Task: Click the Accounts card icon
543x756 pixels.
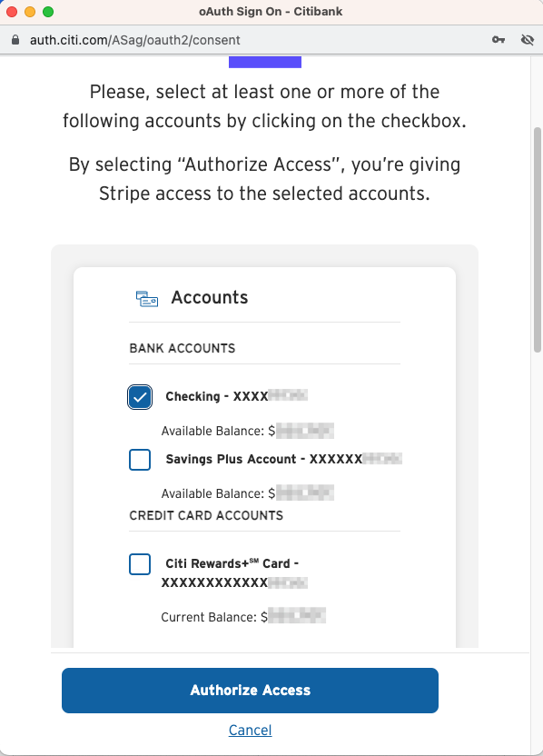Action: [x=147, y=298]
